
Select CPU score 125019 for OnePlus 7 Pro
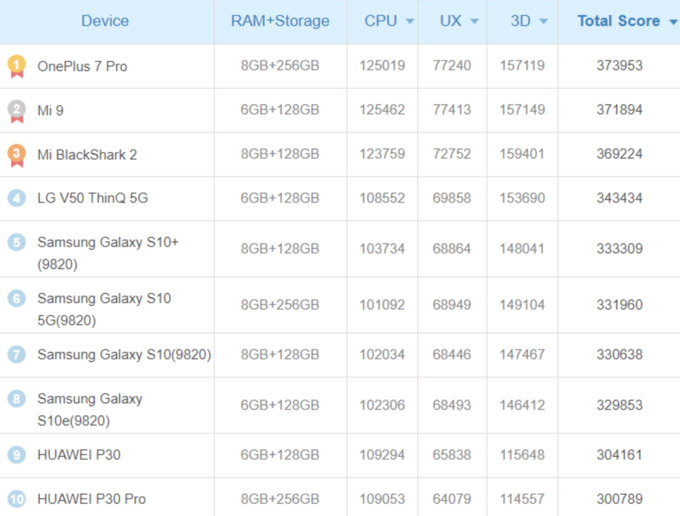click(x=382, y=65)
